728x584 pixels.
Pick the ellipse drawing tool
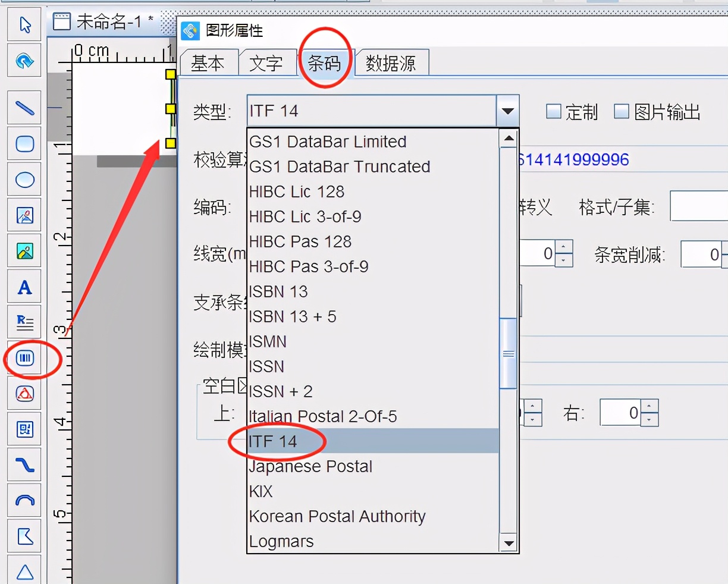coord(25,180)
